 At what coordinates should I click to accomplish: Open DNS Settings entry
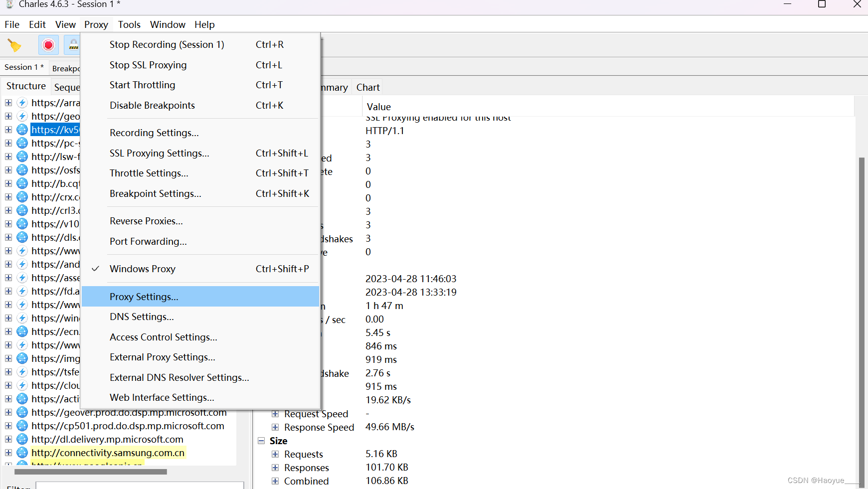(x=200, y=317)
